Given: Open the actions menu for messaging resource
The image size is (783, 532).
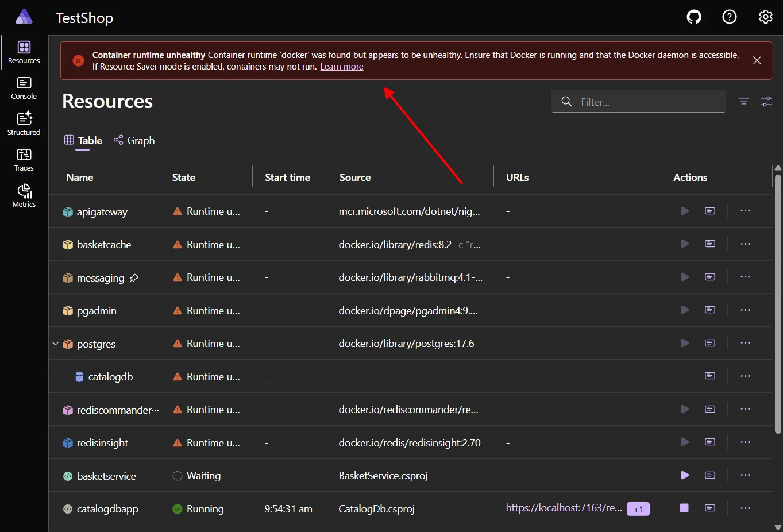Looking at the screenshot, I should coord(745,276).
